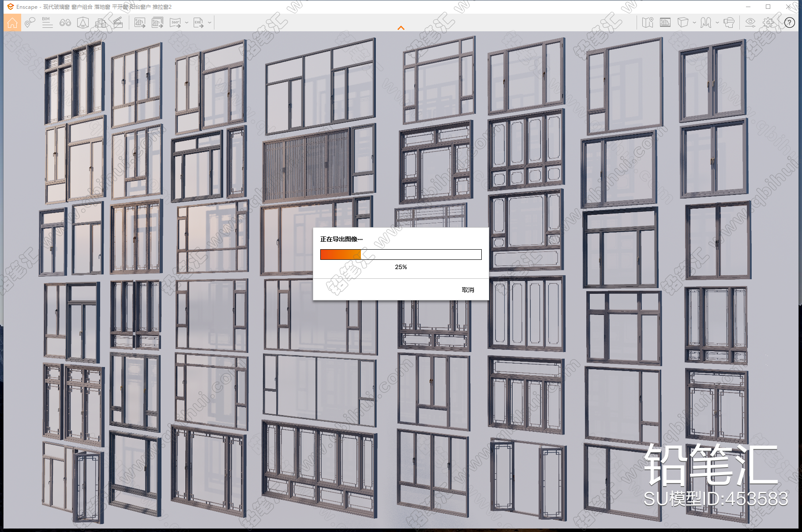802x532 pixels.
Task: Open general settings gear icon
Action: click(x=768, y=22)
